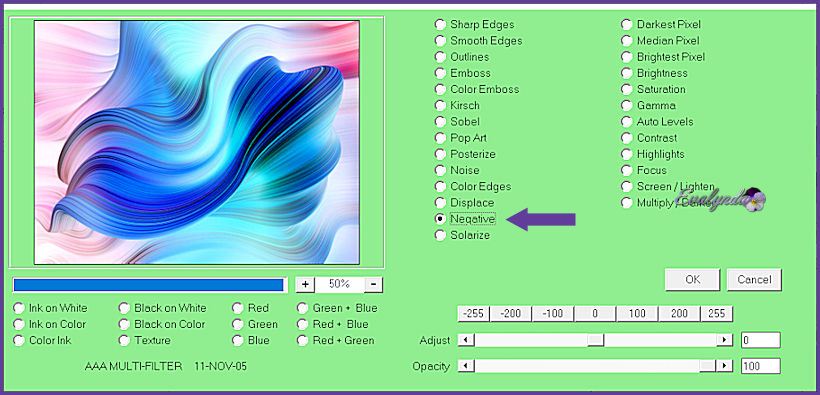820x395 pixels.
Task: Zoom out with the minus button
Action: [x=373, y=285]
